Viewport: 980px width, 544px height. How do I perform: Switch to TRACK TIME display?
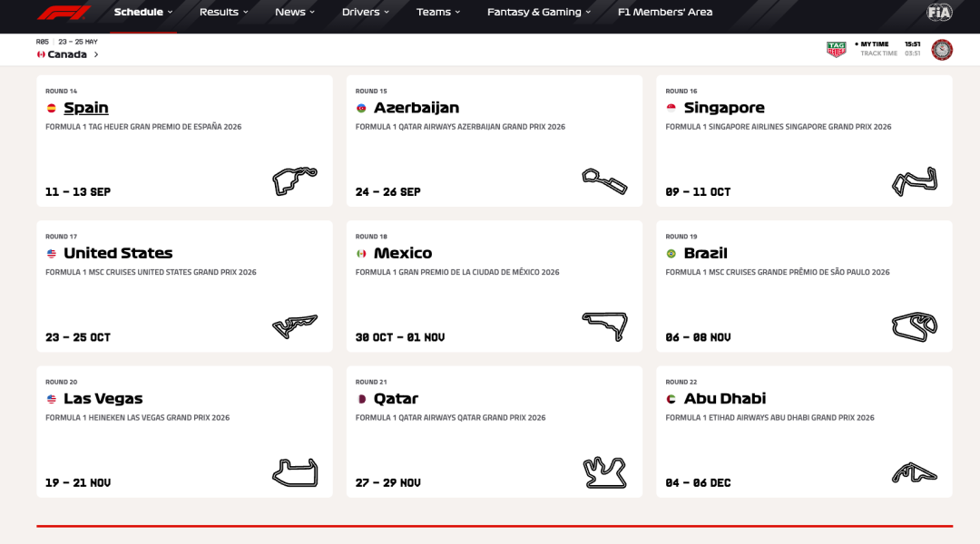point(878,53)
